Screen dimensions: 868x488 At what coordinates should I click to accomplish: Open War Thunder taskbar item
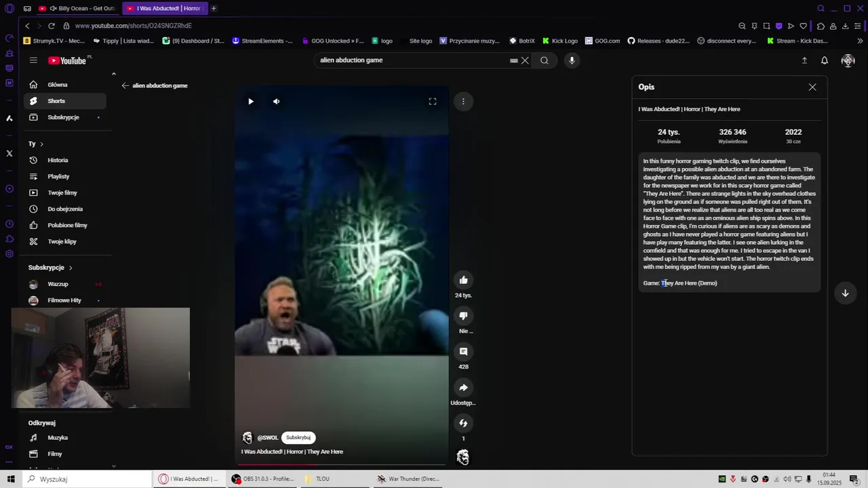(x=409, y=479)
